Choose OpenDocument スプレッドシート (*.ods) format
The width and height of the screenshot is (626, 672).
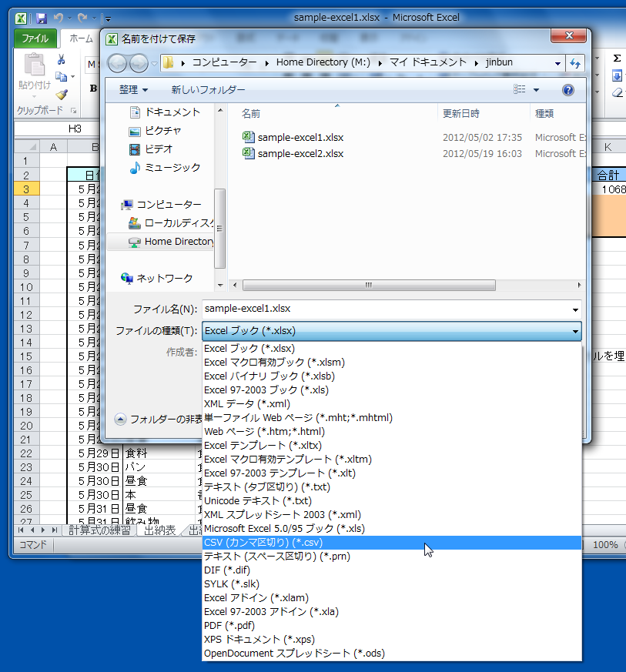tap(392, 654)
